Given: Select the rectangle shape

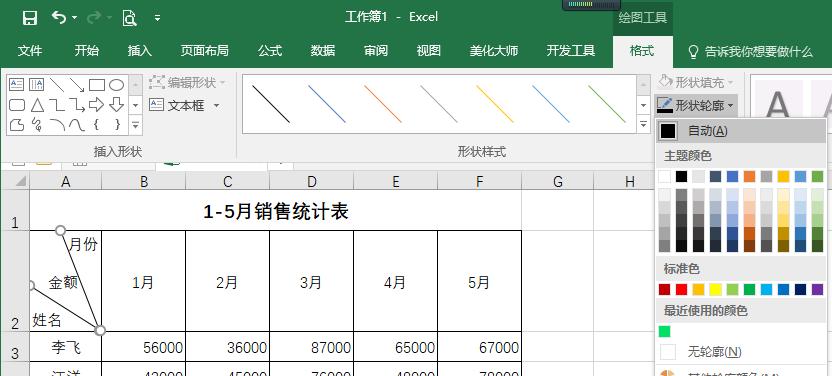Looking at the screenshot, I should point(97,85).
